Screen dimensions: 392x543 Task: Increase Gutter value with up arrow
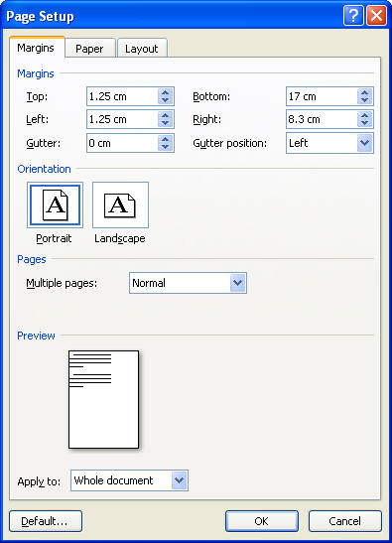coord(165,139)
